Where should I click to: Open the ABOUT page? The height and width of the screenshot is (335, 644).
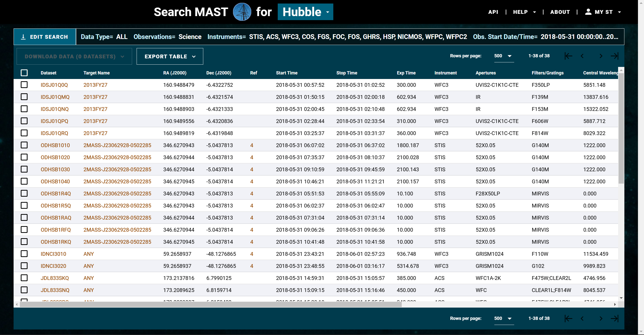[x=560, y=12]
